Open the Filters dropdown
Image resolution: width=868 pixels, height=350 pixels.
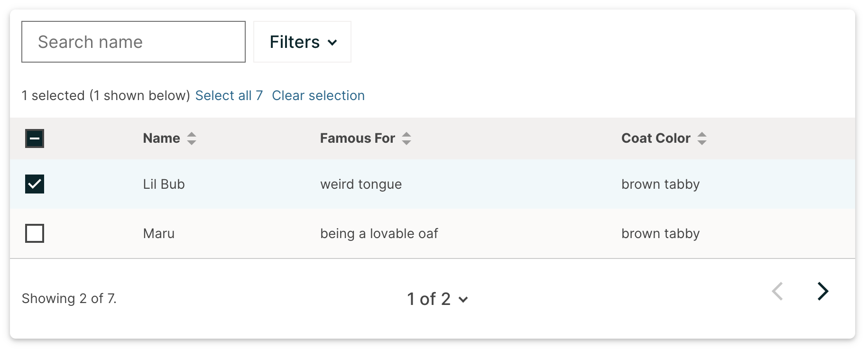pos(302,42)
